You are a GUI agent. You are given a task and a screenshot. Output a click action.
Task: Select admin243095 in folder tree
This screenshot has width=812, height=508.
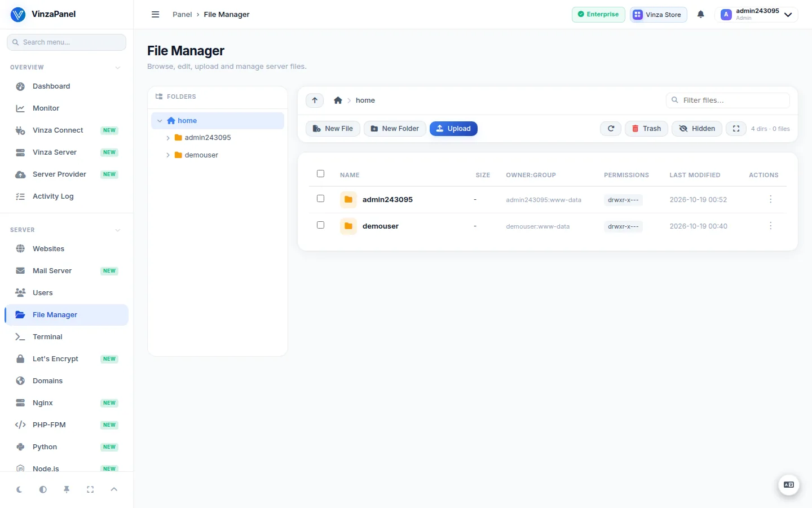[x=208, y=138]
